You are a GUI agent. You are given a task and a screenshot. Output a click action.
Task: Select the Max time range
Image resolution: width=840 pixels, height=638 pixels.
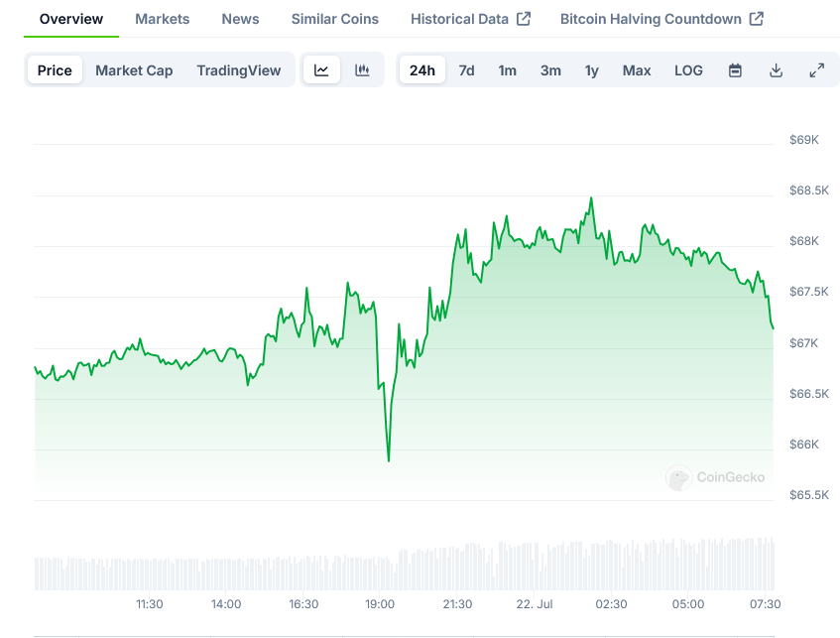tap(637, 70)
